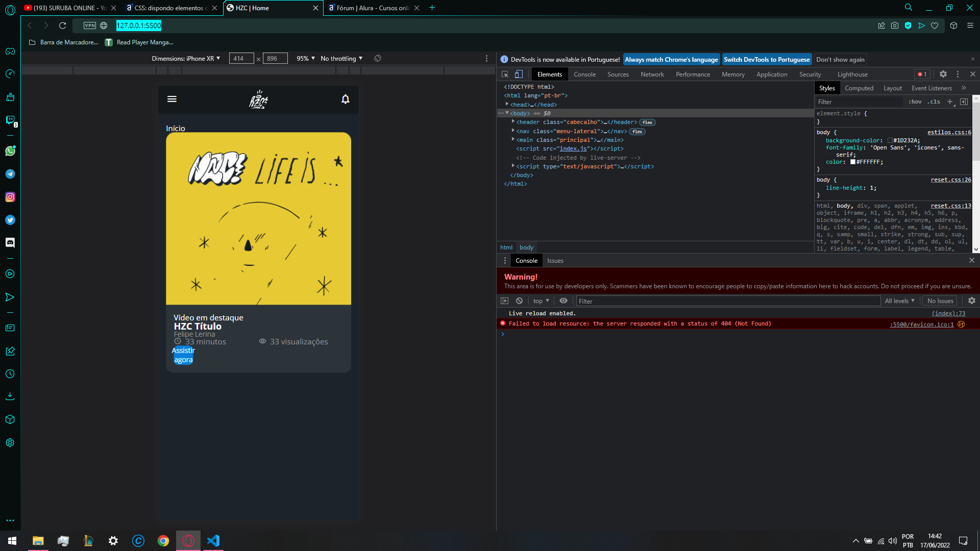Click the No Issues button

[940, 301]
